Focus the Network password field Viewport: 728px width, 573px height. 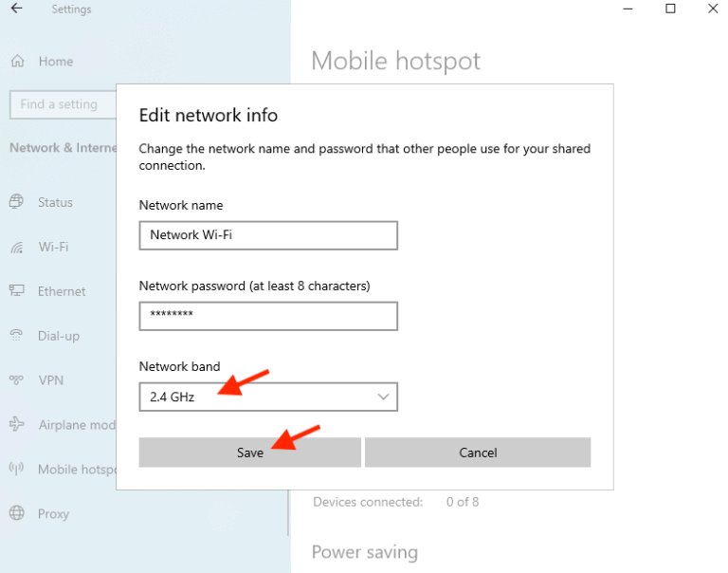pos(267,316)
